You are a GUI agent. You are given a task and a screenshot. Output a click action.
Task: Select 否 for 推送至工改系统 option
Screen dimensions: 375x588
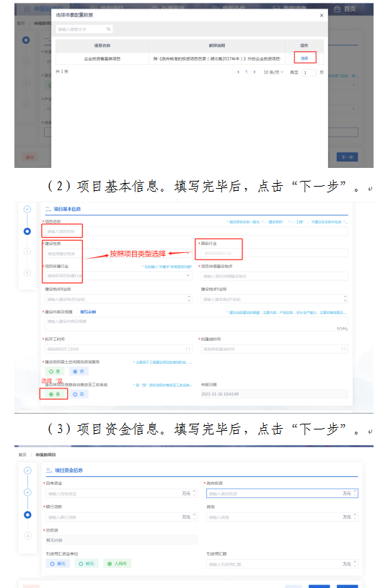[79, 394]
